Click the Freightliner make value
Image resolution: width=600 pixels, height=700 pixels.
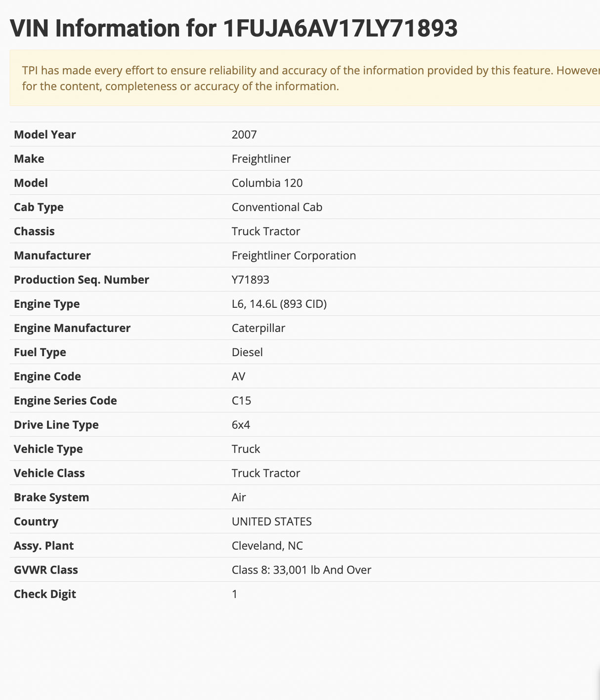[261, 159]
